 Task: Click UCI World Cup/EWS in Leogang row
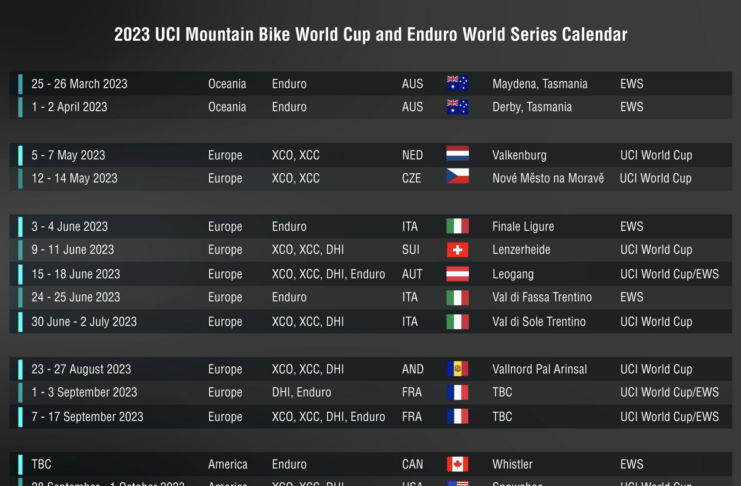click(x=669, y=274)
